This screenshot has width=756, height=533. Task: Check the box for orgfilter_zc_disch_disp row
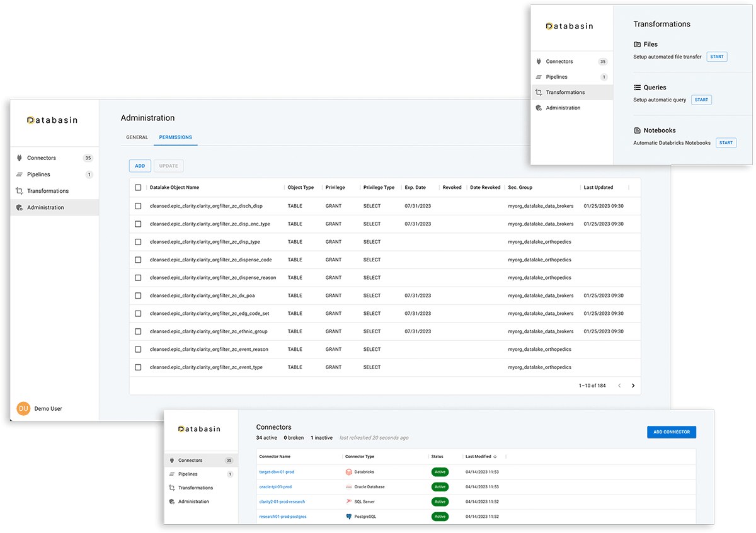138,206
